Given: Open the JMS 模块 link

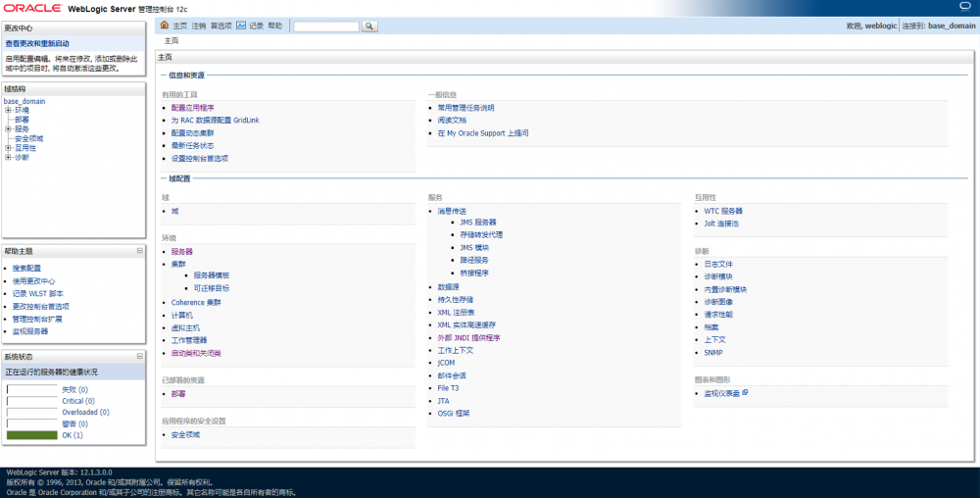Looking at the screenshot, I should click(474, 248).
